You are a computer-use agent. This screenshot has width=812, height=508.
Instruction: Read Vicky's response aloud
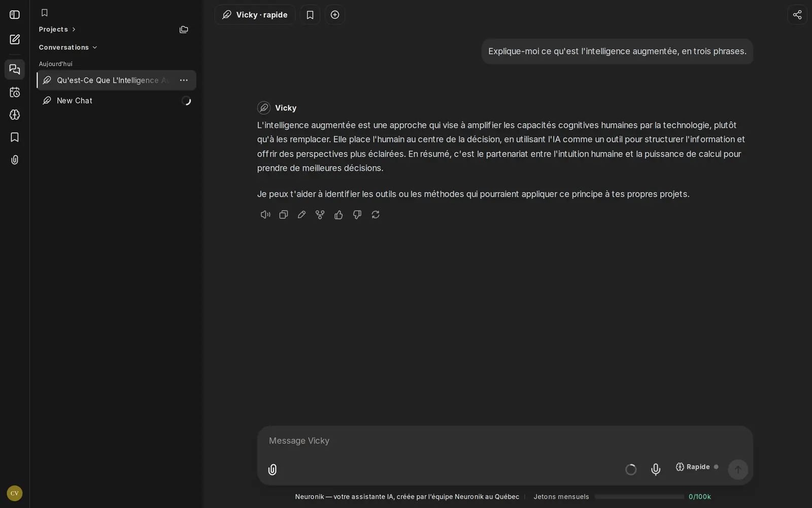[x=265, y=215]
